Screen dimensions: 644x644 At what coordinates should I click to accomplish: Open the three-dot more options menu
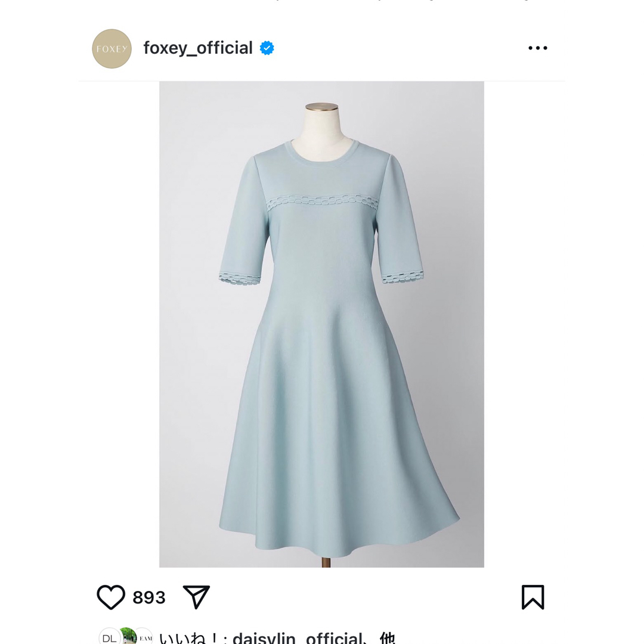pos(538,48)
